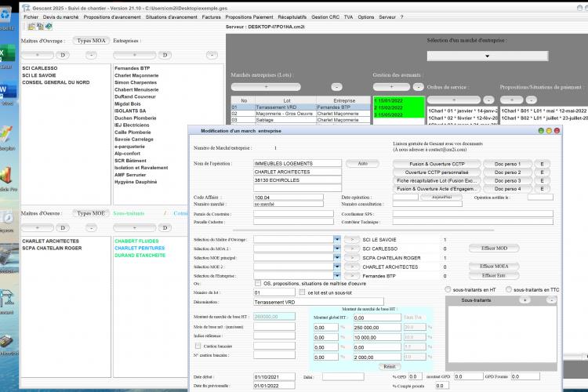Select sous-traitants en HT radio
The height and width of the screenshot is (392, 588).
coord(448,289)
